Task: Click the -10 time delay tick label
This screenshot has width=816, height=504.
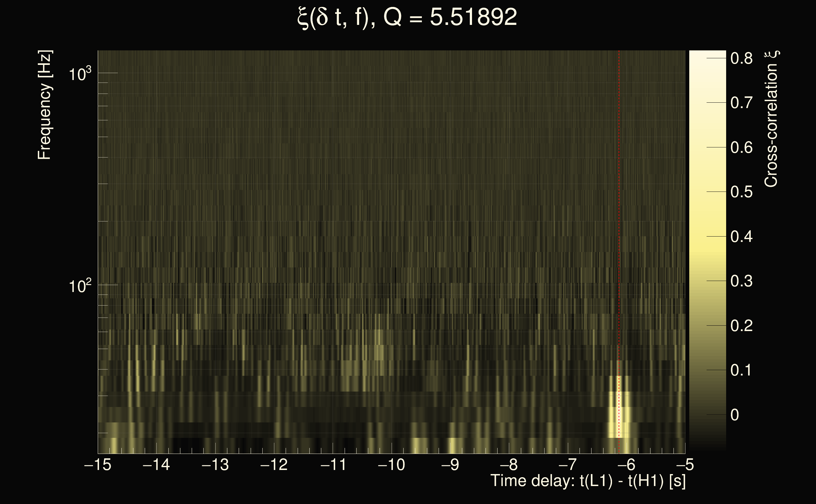Action: [x=391, y=465]
